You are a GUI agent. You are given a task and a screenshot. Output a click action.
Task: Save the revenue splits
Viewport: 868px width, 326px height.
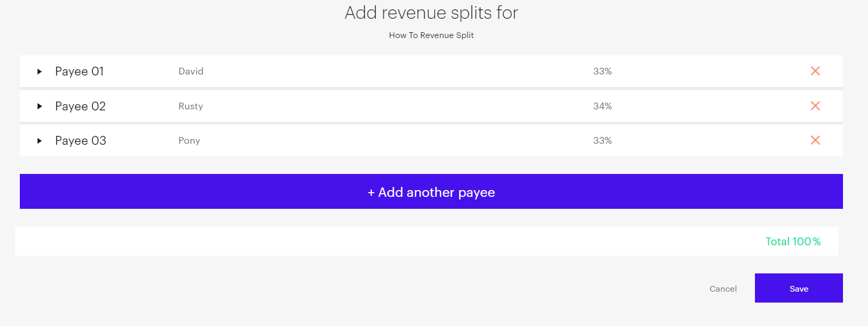point(799,288)
